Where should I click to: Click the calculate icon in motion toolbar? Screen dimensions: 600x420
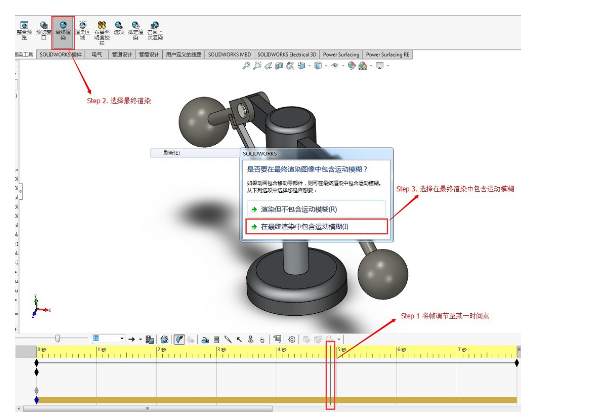click(149, 339)
